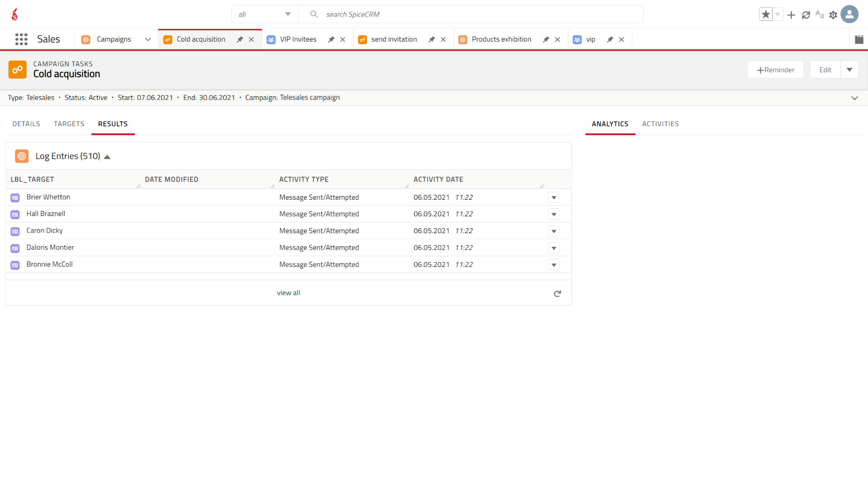Click the reload sync icon in header
Image resolution: width=868 pixels, height=488 pixels.
(x=806, y=15)
